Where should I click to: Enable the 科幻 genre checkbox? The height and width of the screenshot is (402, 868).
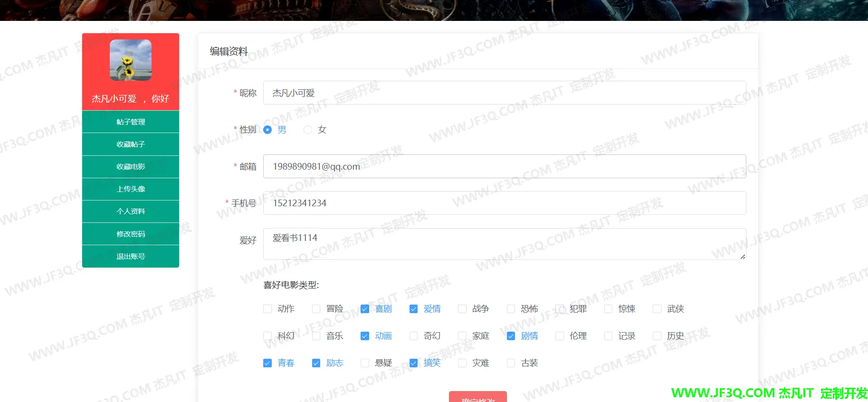267,336
